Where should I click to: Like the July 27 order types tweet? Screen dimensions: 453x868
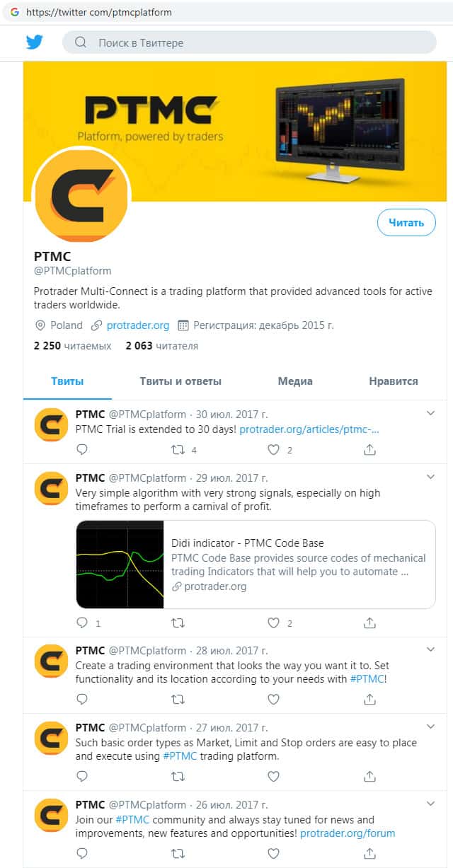pyautogui.click(x=273, y=776)
